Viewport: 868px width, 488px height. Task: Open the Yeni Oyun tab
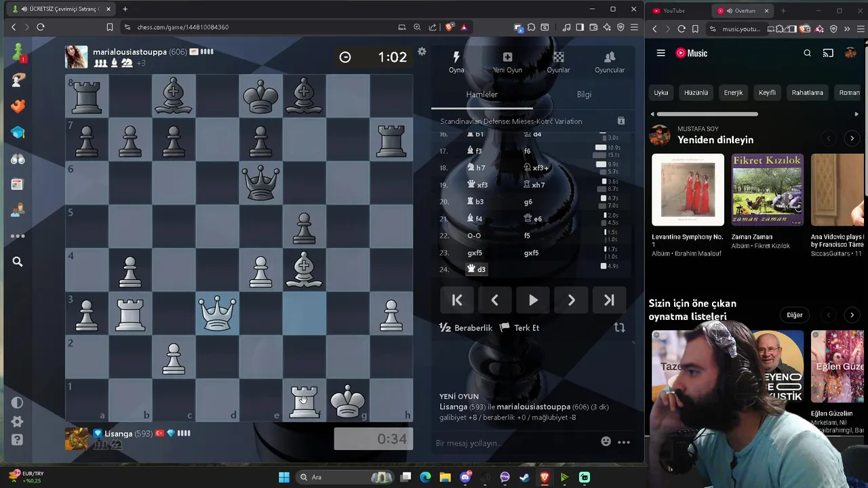pos(507,62)
